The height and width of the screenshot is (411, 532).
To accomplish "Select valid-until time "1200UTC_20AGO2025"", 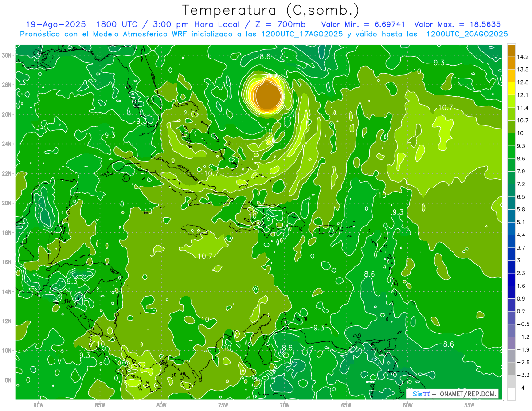I will click(467, 34).
